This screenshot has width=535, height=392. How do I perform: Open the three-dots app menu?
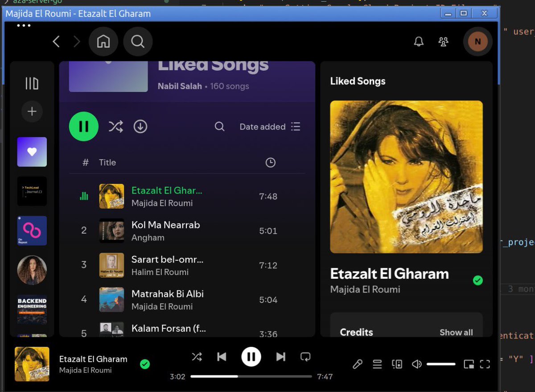tap(24, 25)
